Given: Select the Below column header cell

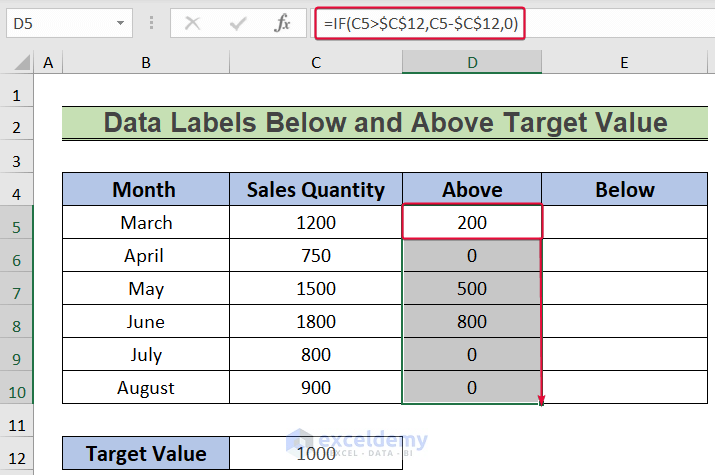Looking at the screenshot, I should coord(624,190).
